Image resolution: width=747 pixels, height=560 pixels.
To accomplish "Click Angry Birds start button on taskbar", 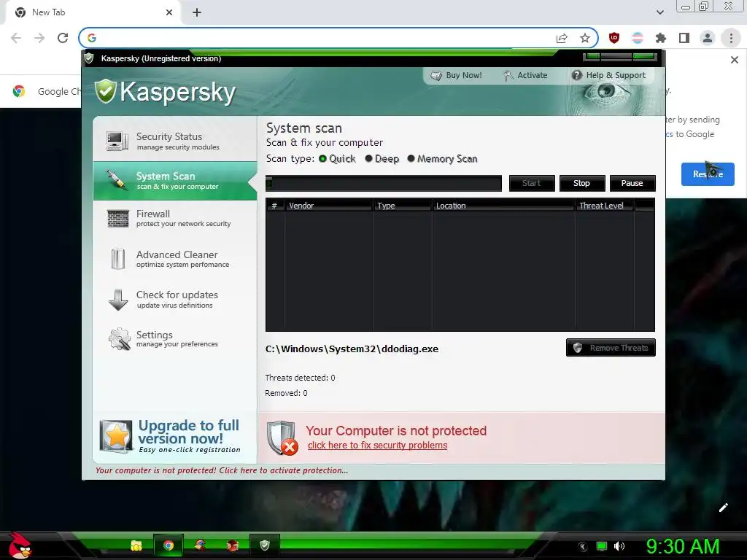I will click(20, 545).
